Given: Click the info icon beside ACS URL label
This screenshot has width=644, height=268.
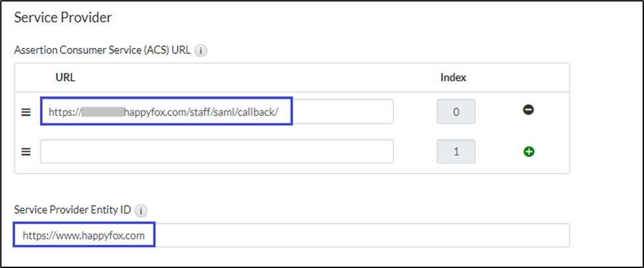Looking at the screenshot, I should (201, 51).
